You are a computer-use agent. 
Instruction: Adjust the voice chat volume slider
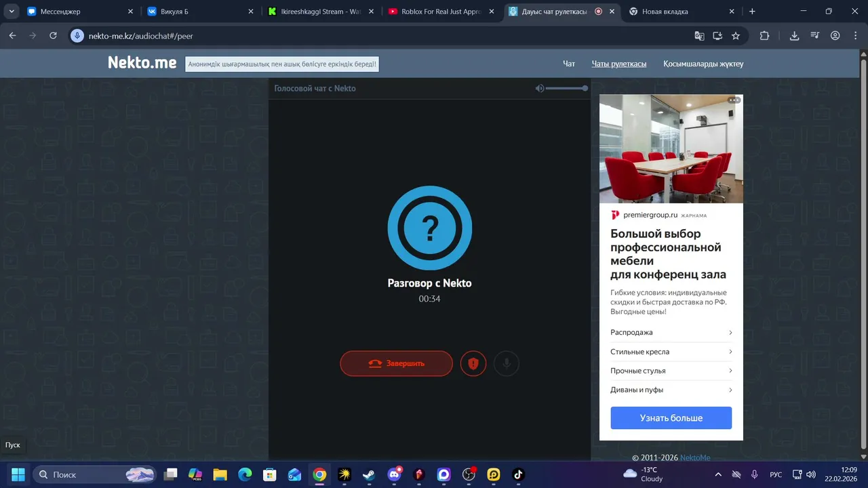(566, 88)
